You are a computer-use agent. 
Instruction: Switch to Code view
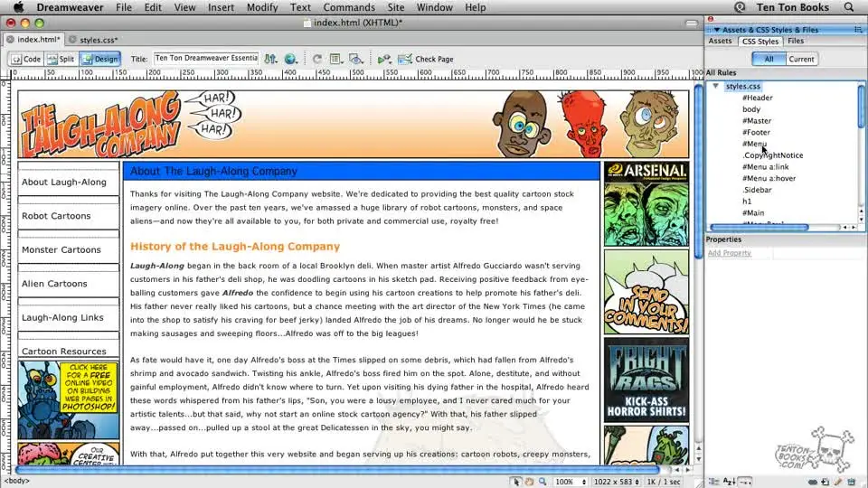click(26, 60)
